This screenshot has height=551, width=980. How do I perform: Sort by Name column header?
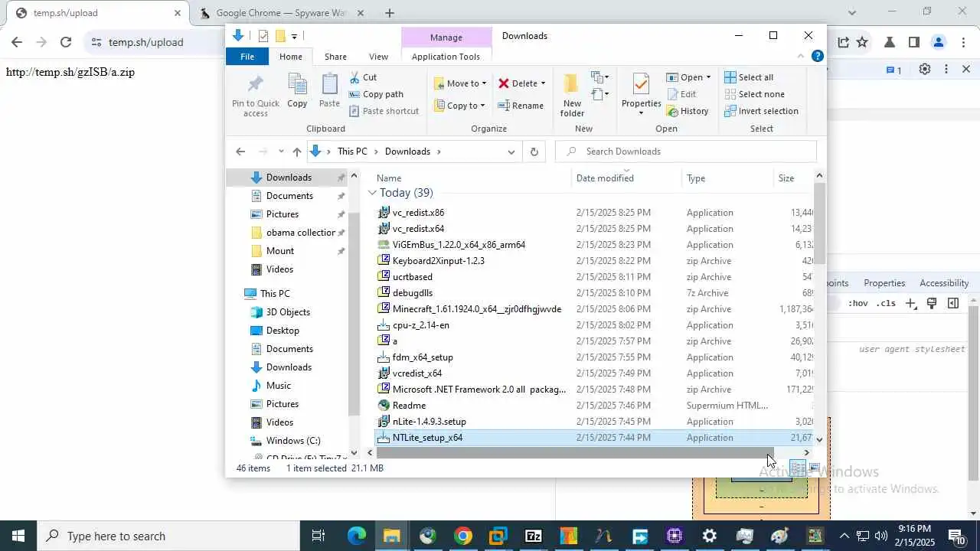(x=470, y=178)
